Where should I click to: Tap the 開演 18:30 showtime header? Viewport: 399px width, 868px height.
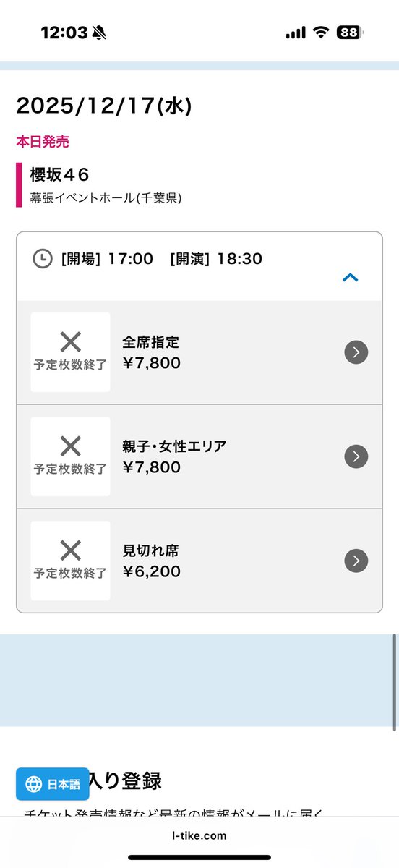click(216, 258)
